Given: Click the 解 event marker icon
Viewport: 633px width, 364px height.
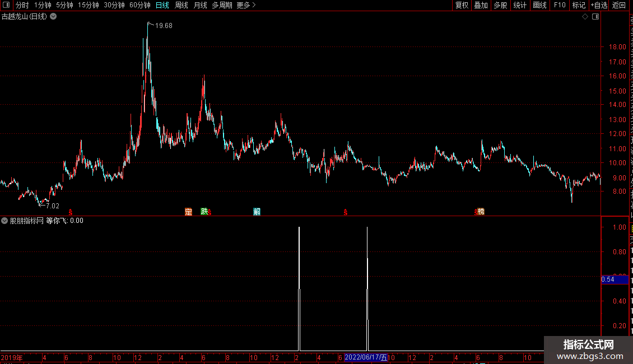Looking at the screenshot, I should pos(257,212).
